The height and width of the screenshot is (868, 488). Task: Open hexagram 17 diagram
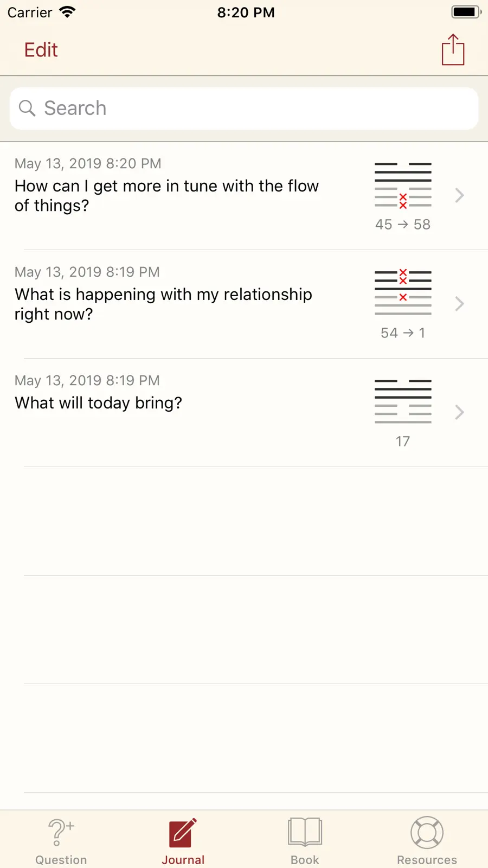(x=403, y=401)
